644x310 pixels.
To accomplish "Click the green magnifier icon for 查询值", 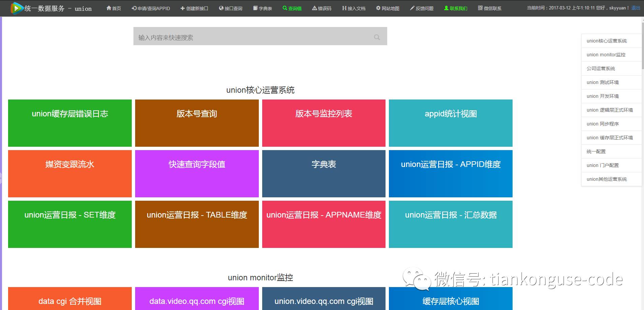I will tap(285, 8).
